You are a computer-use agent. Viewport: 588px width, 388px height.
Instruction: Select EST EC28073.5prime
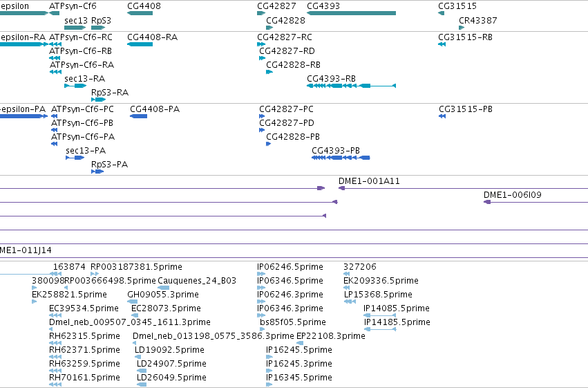(166, 308)
